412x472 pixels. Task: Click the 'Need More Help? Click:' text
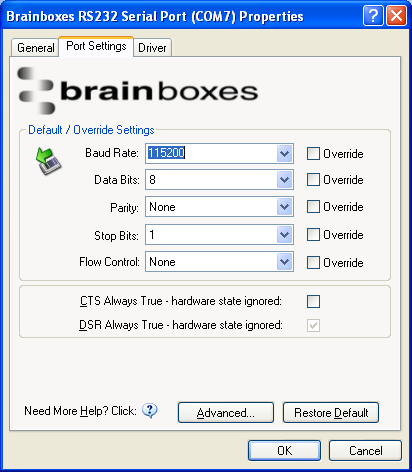point(80,411)
